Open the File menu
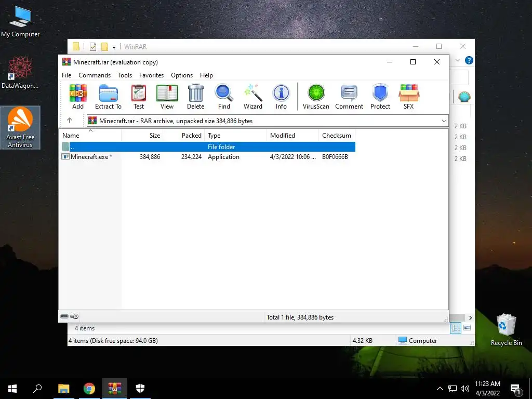This screenshot has height=399, width=532. [x=66, y=75]
